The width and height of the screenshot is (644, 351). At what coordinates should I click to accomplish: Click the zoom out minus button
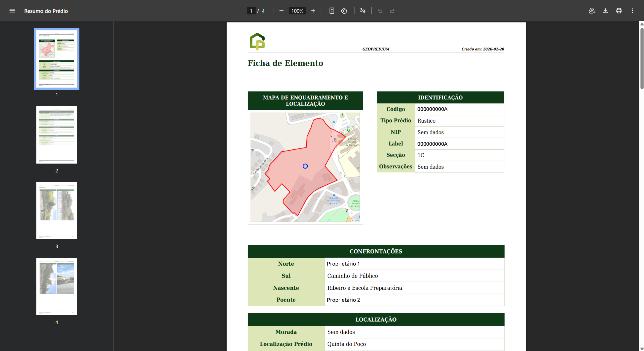click(281, 11)
